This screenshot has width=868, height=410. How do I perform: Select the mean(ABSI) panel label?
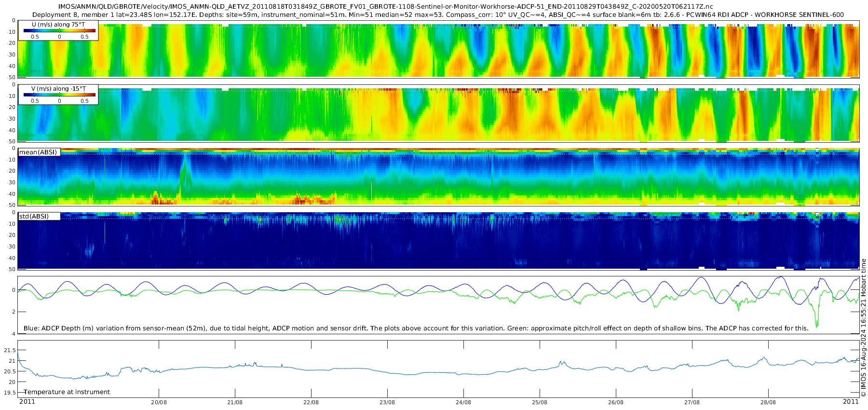38,152
